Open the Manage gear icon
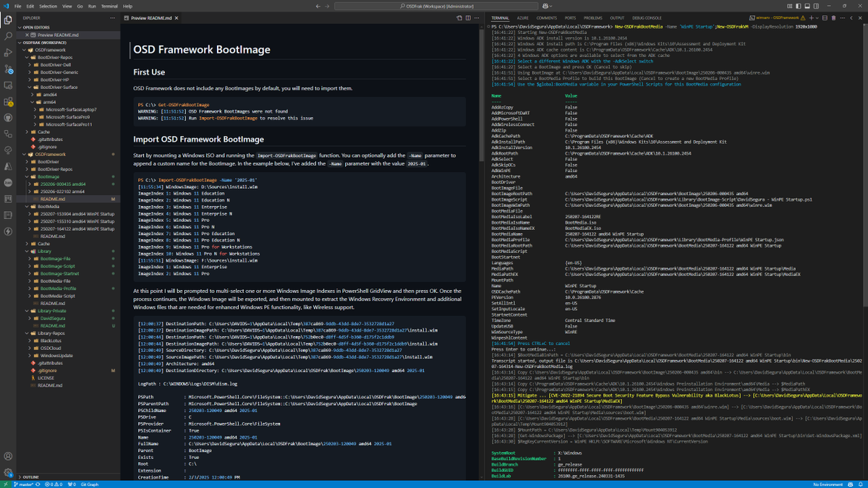Image resolution: width=868 pixels, height=488 pixels. pos(9,472)
